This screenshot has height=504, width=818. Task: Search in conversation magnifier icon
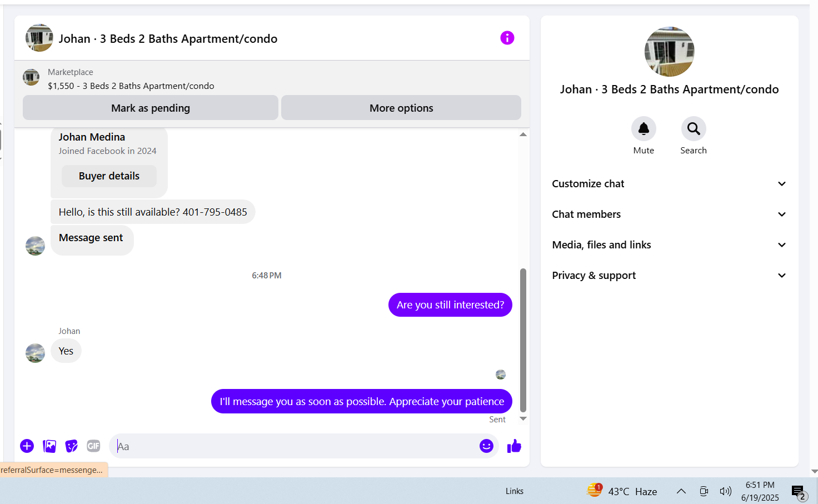coord(694,129)
